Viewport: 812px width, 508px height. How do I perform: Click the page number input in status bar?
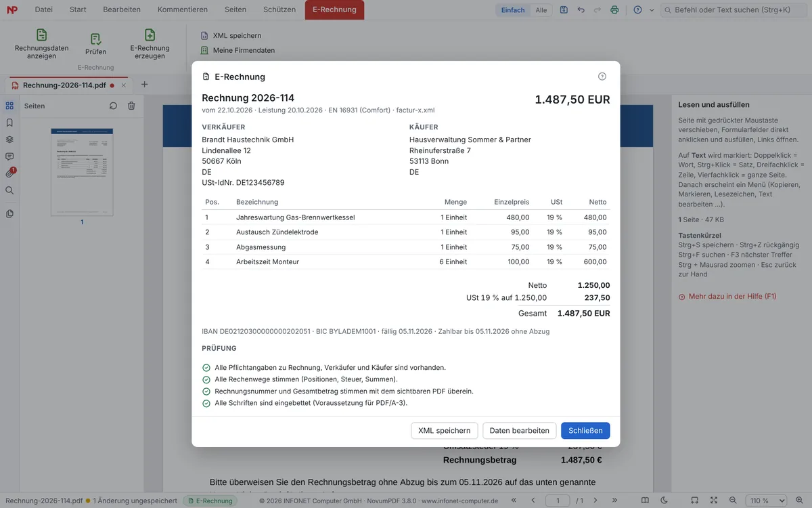pyautogui.click(x=558, y=501)
